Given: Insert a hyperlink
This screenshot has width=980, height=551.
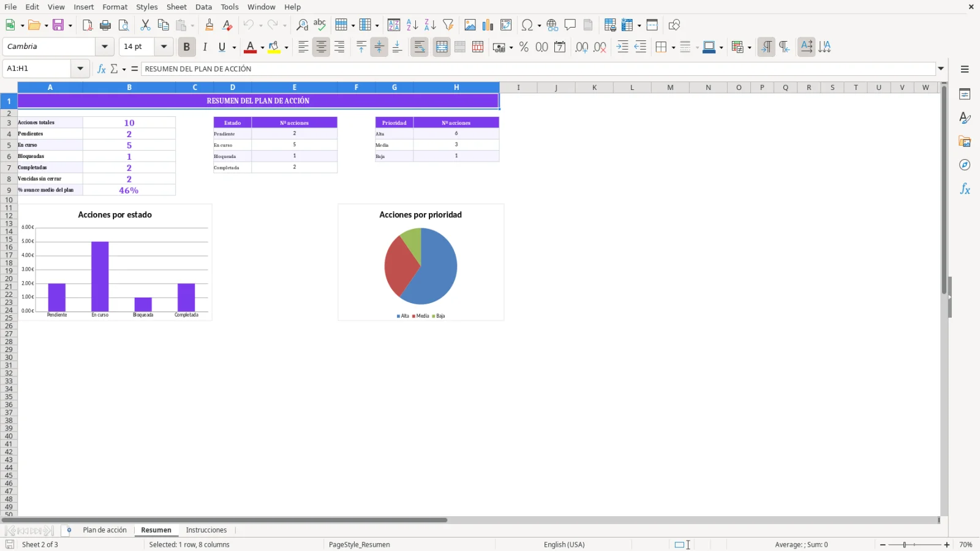Looking at the screenshot, I should 552,25.
